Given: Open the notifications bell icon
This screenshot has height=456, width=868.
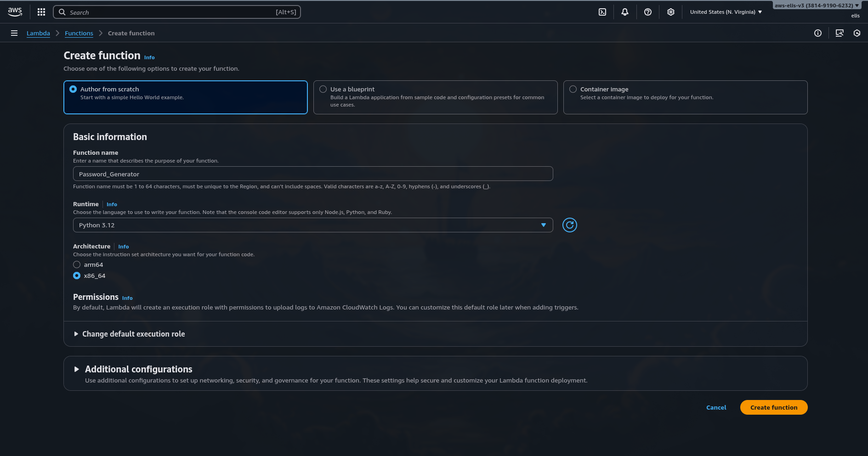Looking at the screenshot, I should pyautogui.click(x=624, y=12).
